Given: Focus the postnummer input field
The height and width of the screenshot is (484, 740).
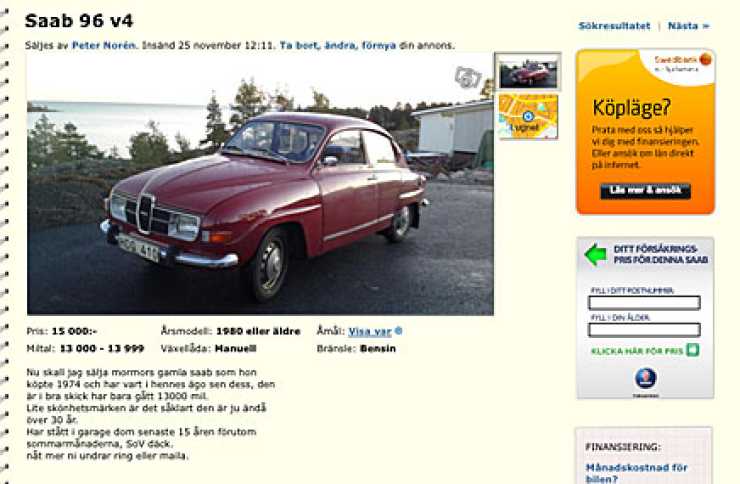Looking at the screenshot, I should click(x=644, y=303).
